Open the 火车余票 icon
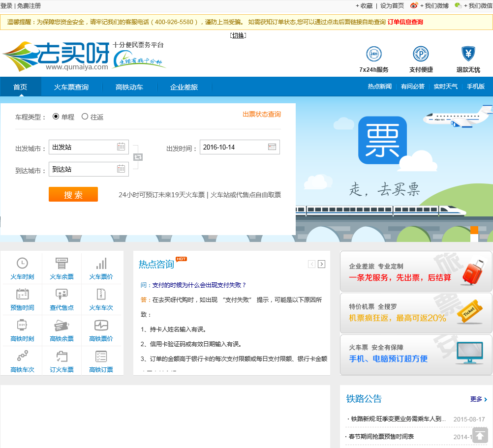 (62, 263)
